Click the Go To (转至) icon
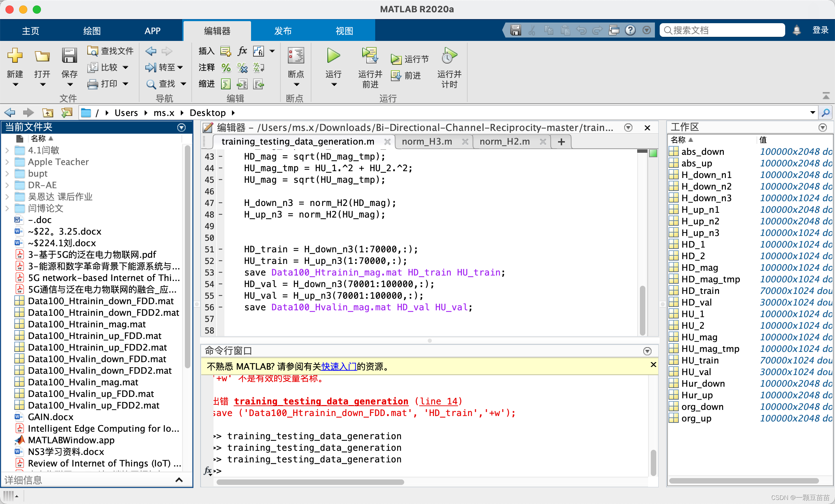 click(x=150, y=67)
